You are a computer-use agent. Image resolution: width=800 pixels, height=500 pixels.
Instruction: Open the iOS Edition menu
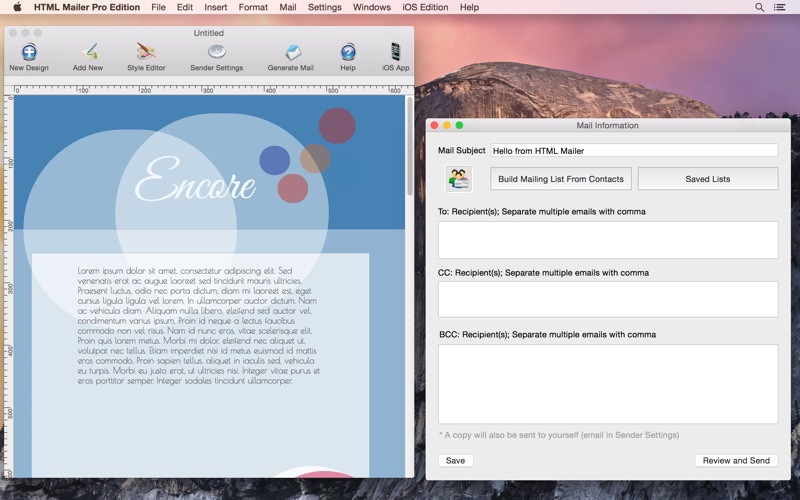tap(426, 7)
